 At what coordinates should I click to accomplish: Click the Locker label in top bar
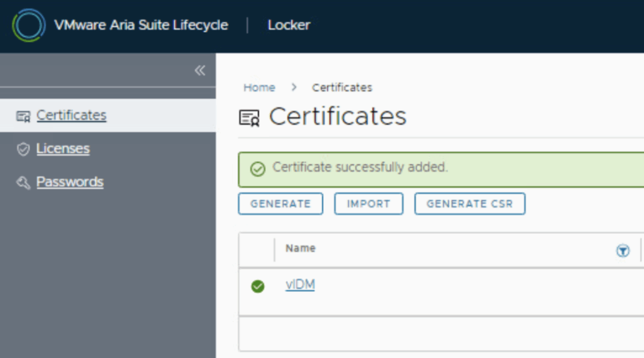[x=289, y=26]
